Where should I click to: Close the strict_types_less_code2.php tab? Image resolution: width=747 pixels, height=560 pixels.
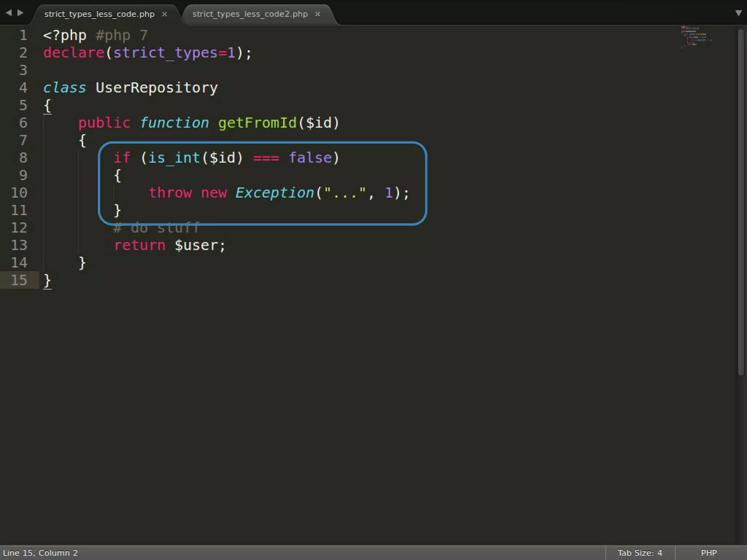[x=318, y=14]
